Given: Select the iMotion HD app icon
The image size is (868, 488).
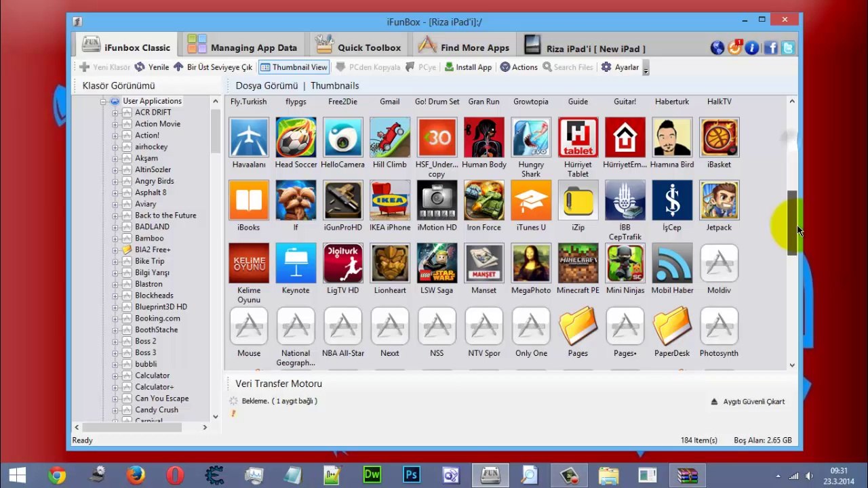Looking at the screenshot, I should click(437, 201).
